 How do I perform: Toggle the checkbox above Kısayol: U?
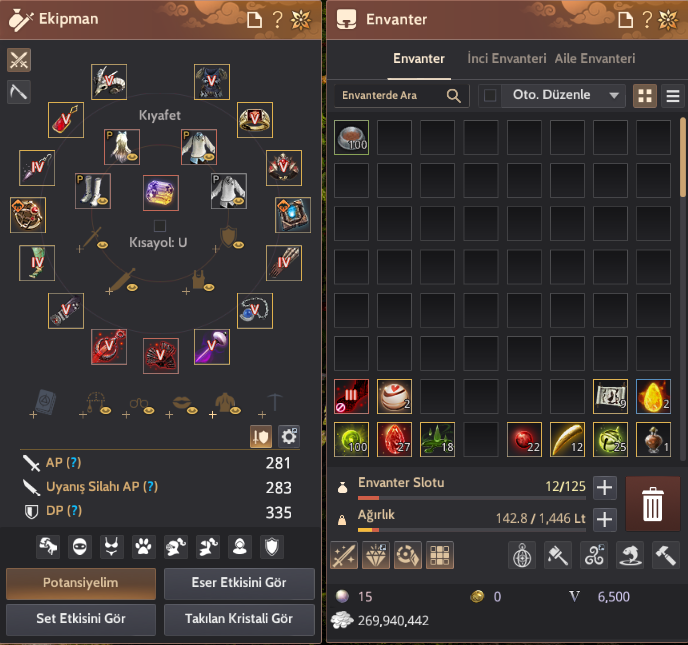tap(160, 226)
